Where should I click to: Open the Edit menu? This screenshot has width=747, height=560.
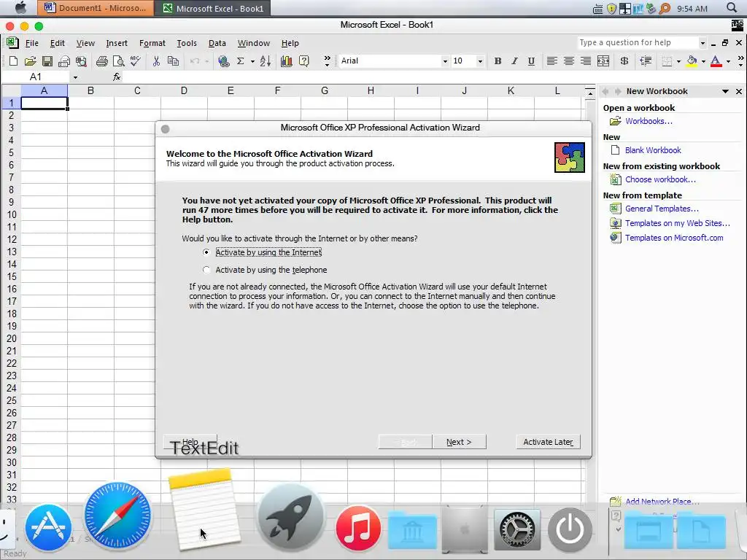coord(57,43)
